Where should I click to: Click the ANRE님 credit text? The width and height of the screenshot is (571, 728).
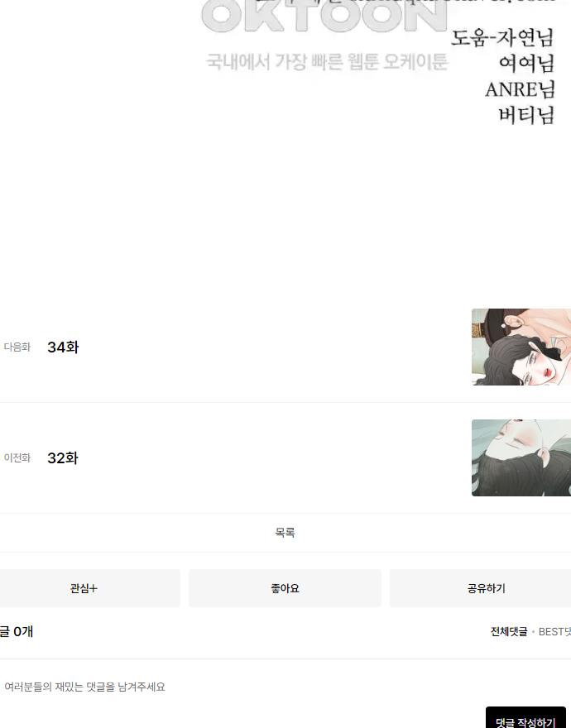tap(520, 89)
